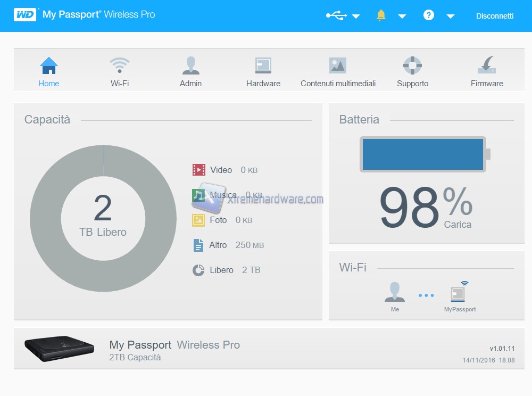532x396 pixels.
Task: Open the Wi-Fi settings icon
Action: click(120, 66)
